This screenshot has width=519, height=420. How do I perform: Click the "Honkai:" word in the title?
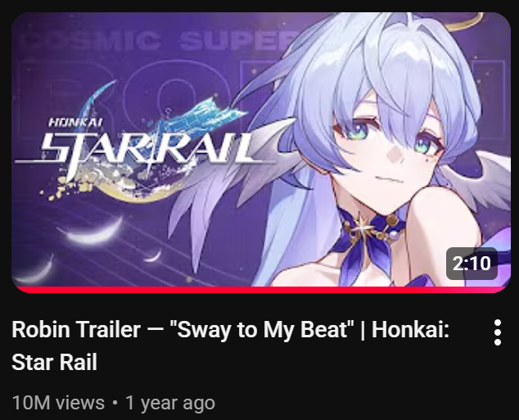coord(410,329)
